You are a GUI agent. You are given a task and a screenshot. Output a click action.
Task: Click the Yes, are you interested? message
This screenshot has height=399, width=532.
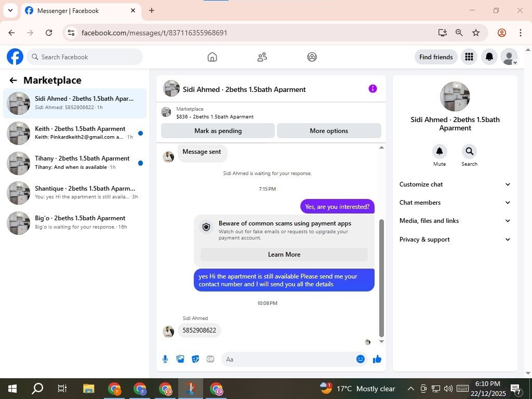[x=337, y=207]
